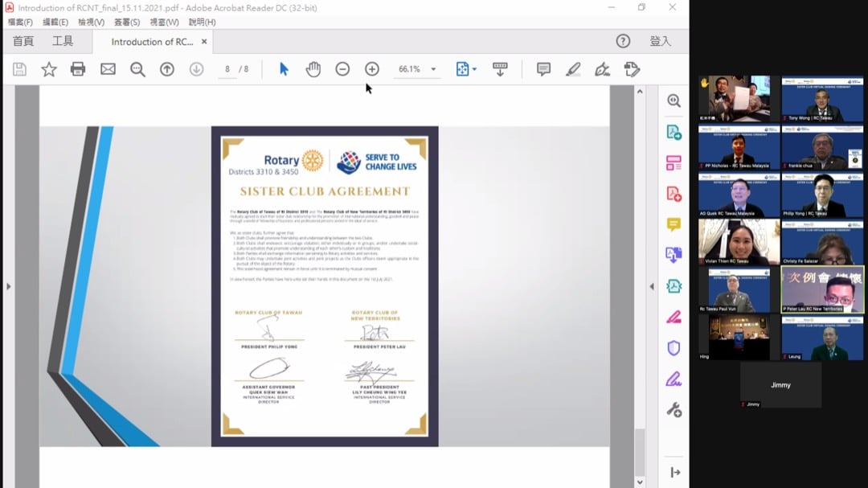Click the scrollbar up arrow
Viewport: 868px width, 488px height.
pos(640,92)
